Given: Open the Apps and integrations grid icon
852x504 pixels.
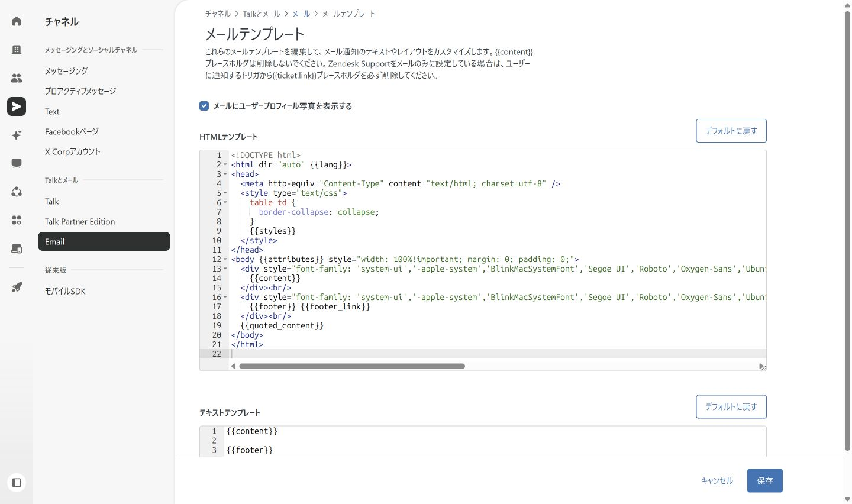Looking at the screenshot, I should tap(17, 220).
